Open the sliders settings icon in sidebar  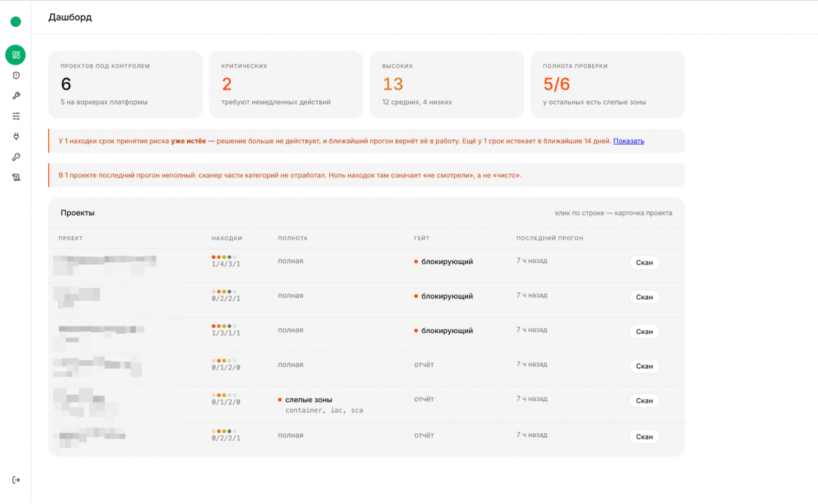pos(16,116)
